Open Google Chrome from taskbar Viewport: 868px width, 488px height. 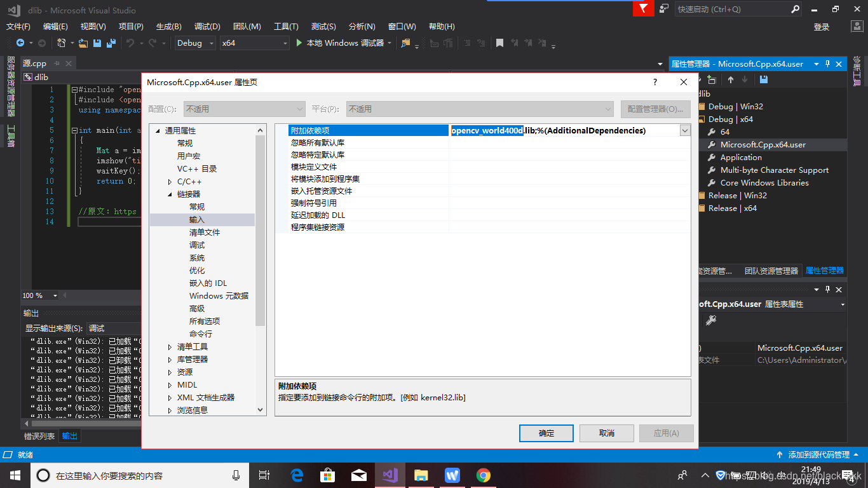[484, 475]
